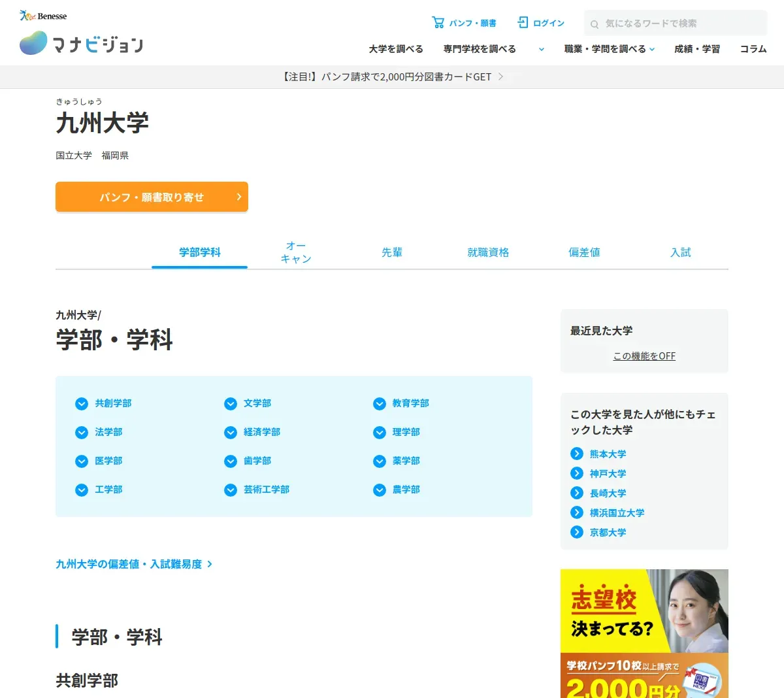Click the arrow icon beside 熊本大学
Image resolution: width=784 pixels, height=698 pixels.
577,454
